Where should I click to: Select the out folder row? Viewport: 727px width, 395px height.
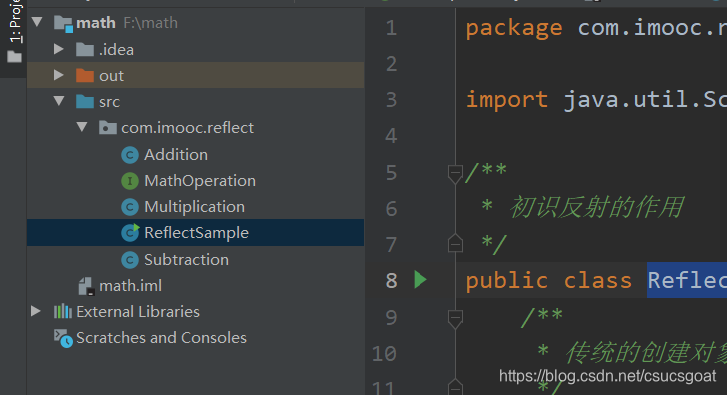tap(195, 75)
